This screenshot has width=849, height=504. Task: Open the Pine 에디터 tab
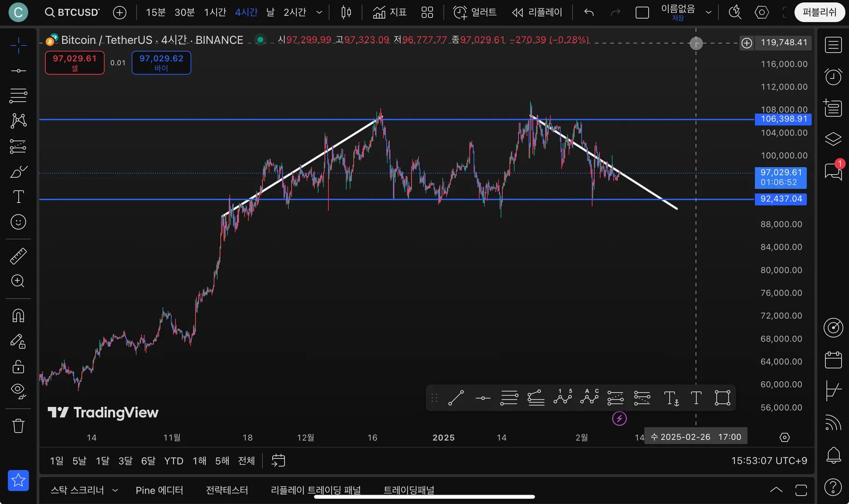pos(159,490)
